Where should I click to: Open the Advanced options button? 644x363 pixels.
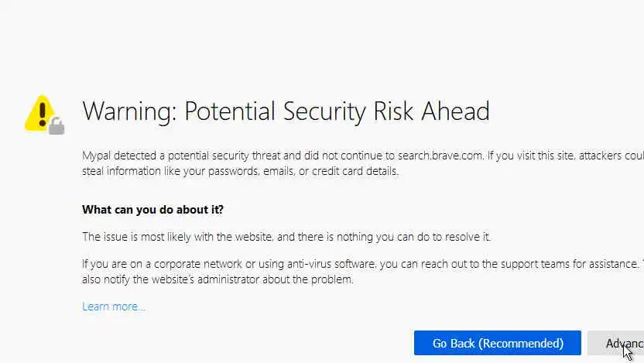click(x=617, y=344)
